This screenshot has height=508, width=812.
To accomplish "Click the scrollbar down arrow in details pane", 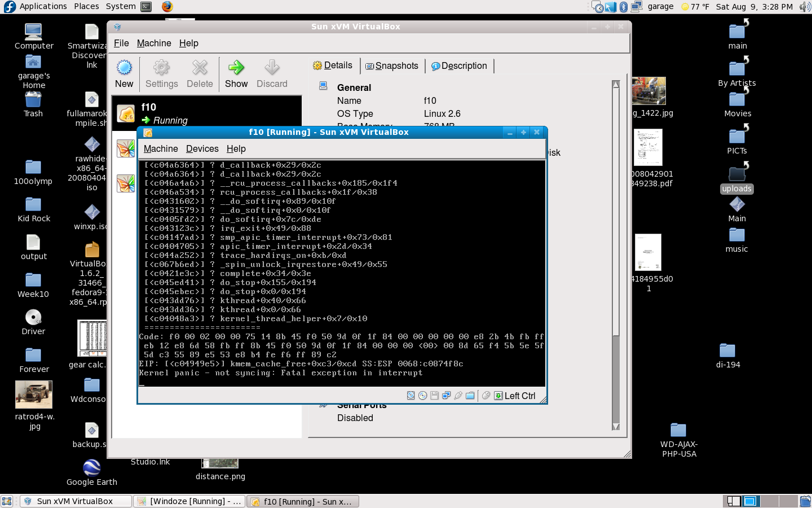I will pyautogui.click(x=616, y=427).
